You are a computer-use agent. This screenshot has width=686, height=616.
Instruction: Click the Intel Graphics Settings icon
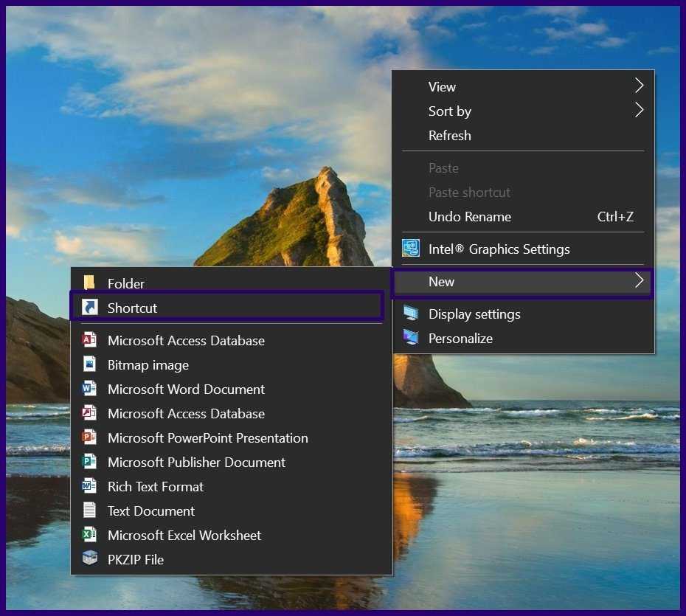pos(411,249)
